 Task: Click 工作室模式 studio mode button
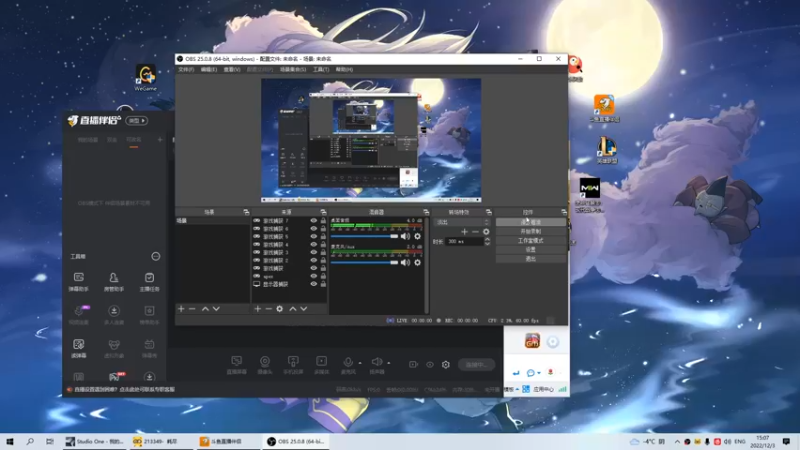[x=531, y=241]
